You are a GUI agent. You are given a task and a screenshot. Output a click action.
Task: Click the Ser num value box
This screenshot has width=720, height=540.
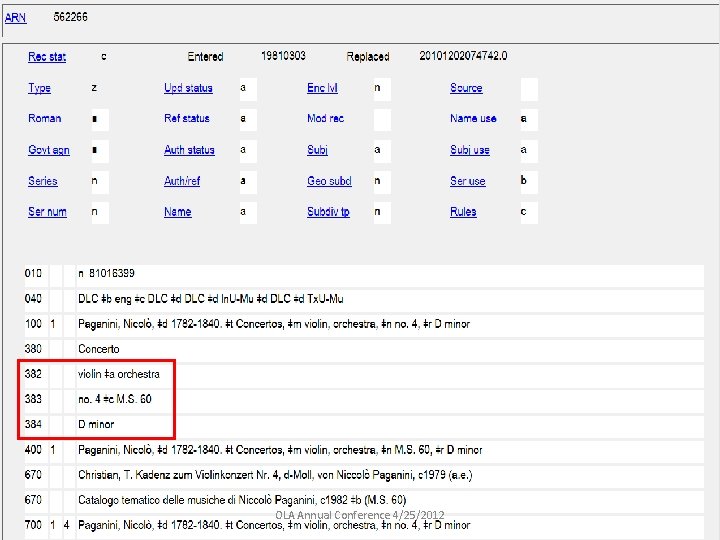pyautogui.click(x=100, y=213)
